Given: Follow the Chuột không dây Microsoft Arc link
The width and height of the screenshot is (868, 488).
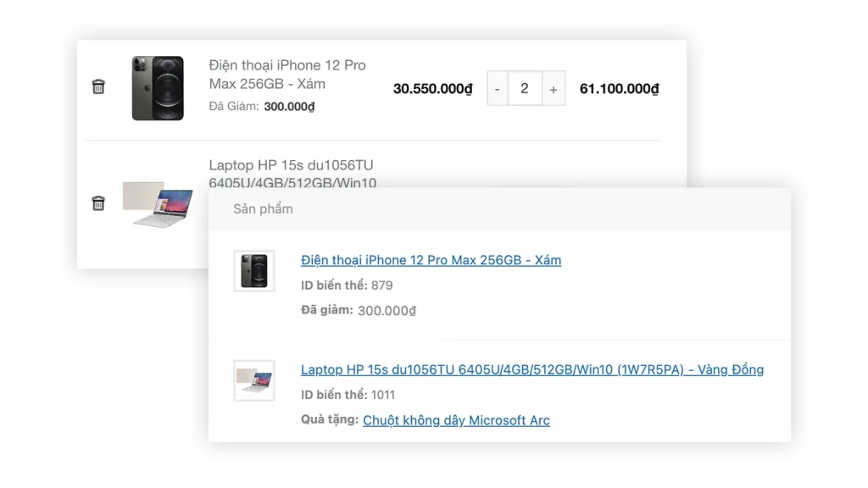Looking at the screenshot, I should (x=456, y=420).
